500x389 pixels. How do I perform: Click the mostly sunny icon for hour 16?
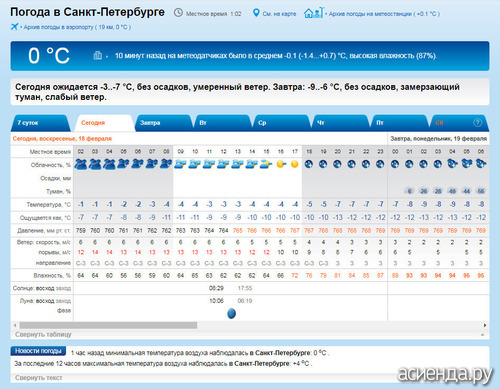click(281, 164)
